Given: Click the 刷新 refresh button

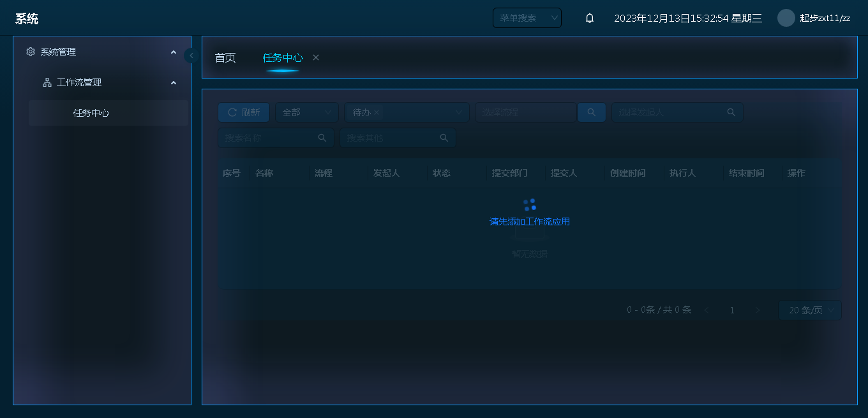Looking at the screenshot, I should point(244,112).
